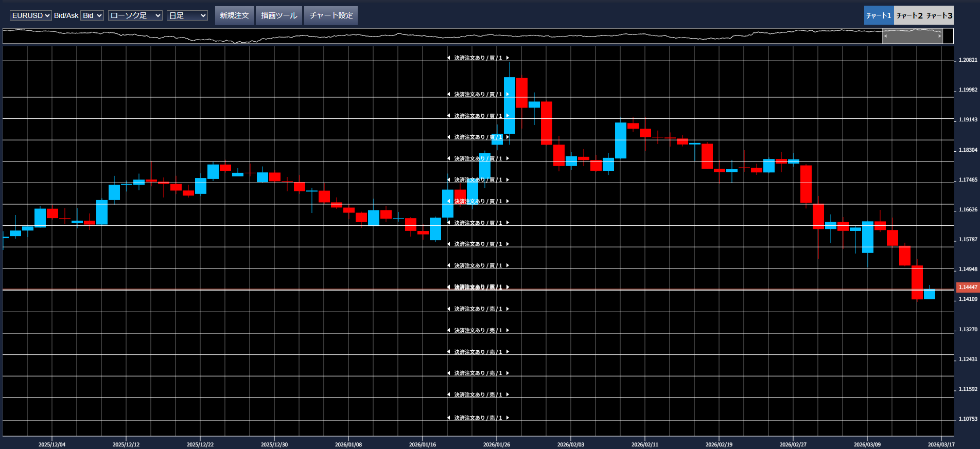Click the red 1.14447 current price label
This screenshot has width=980, height=449.
[x=968, y=288]
